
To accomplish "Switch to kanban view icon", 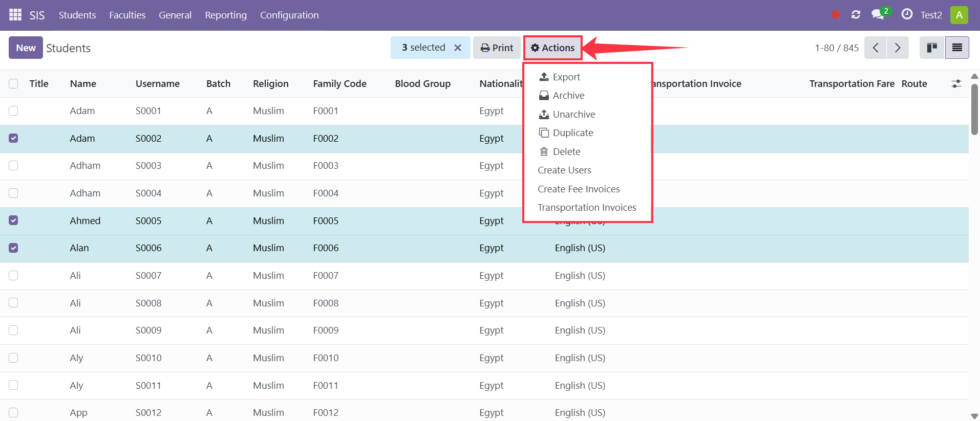I will click(x=932, y=48).
